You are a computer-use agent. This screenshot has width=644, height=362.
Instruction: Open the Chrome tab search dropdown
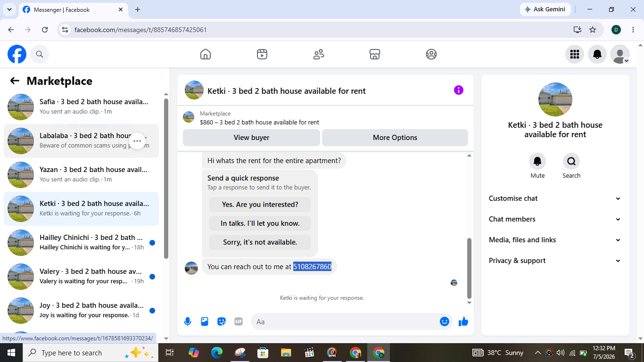point(9,9)
